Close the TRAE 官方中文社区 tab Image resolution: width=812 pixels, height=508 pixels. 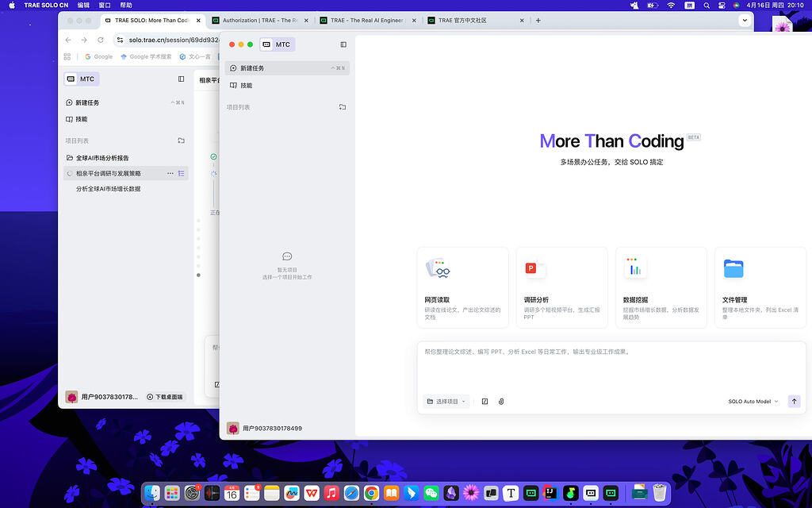522,21
